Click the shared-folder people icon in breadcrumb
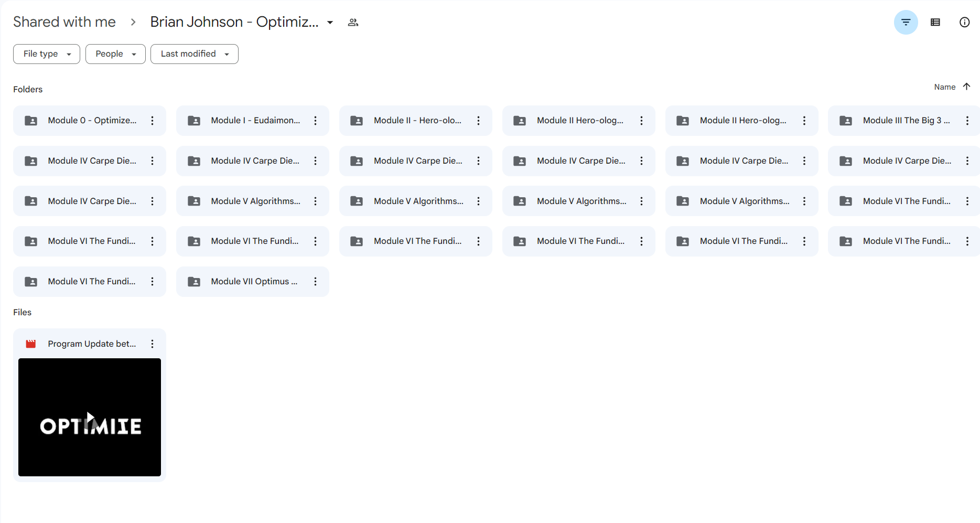 point(353,23)
